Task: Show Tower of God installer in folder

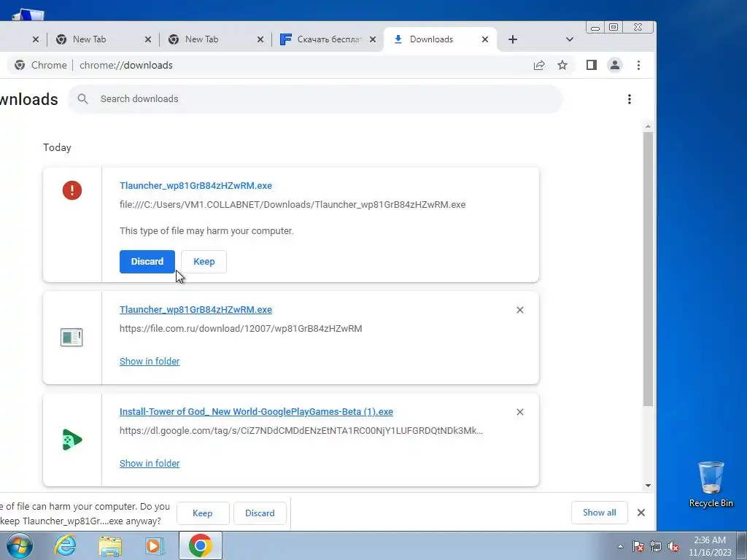Action: (x=150, y=463)
